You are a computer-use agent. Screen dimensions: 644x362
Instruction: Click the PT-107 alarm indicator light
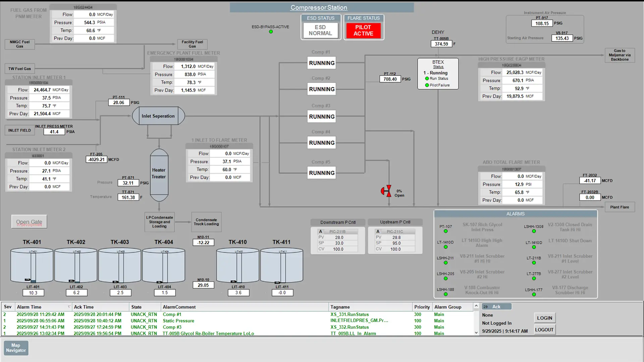click(446, 231)
